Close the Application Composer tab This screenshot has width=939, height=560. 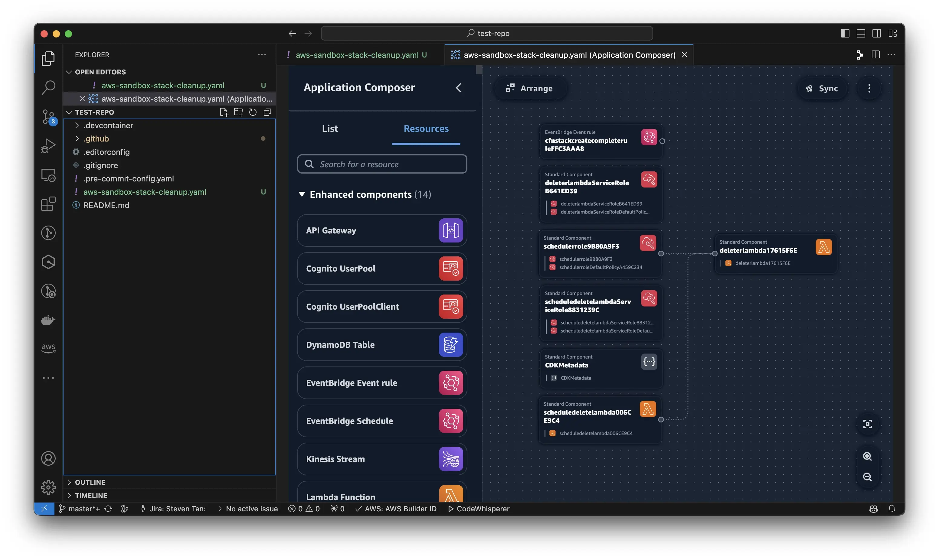tap(684, 55)
